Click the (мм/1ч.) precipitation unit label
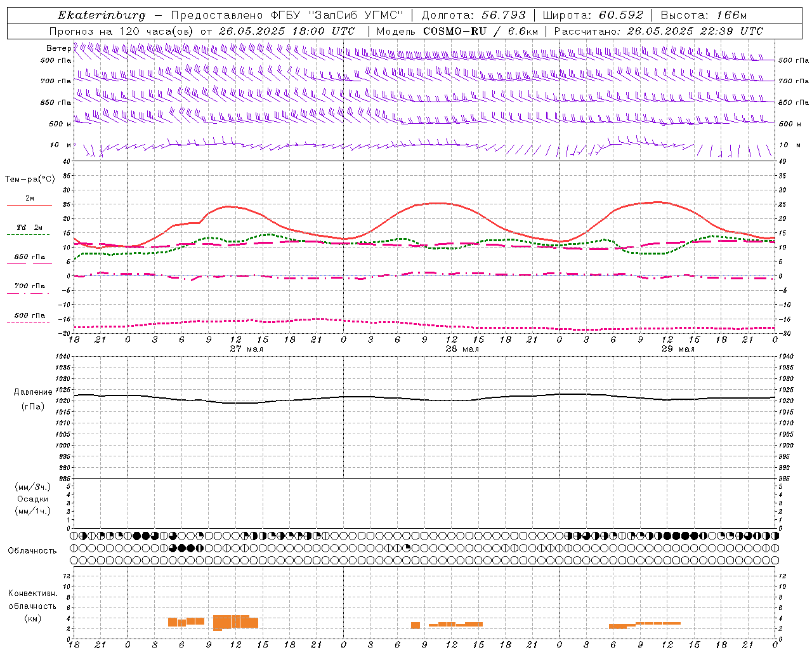 pos(33,511)
